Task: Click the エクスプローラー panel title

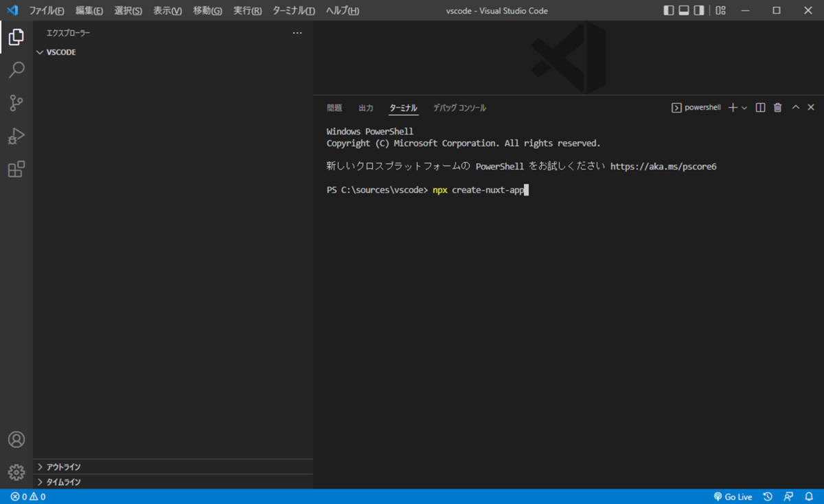Action: (x=68, y=33)
